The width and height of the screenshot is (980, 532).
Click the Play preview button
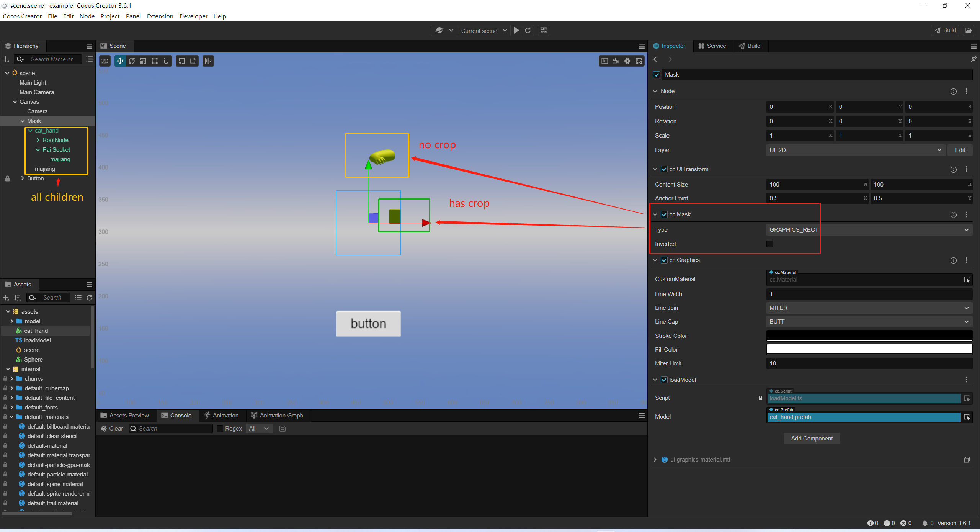(x=516, y=30)
